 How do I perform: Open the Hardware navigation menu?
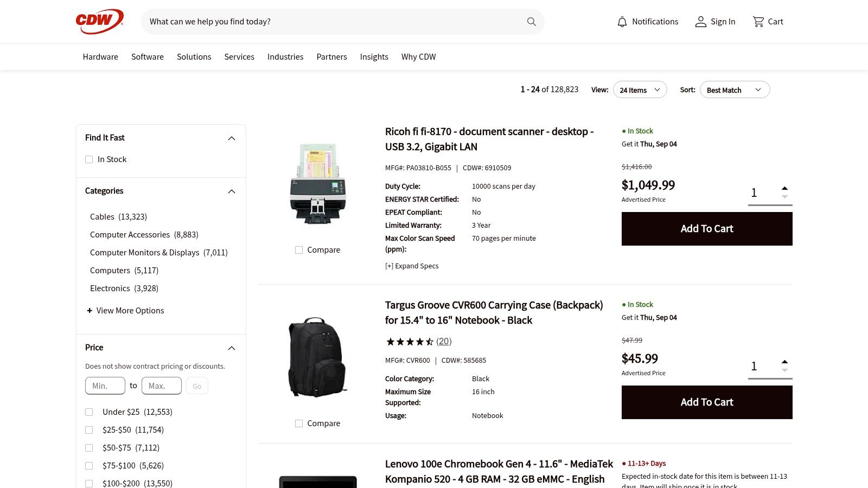[x=100, y=56]
